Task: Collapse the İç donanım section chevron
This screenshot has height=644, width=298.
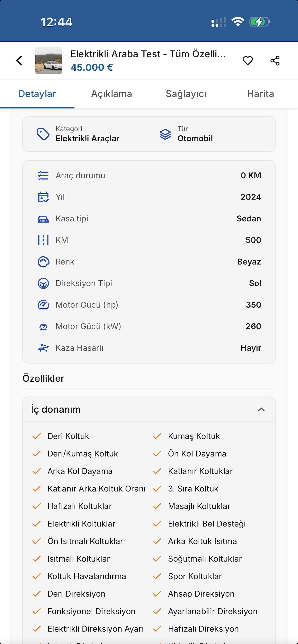Action: 261,409
